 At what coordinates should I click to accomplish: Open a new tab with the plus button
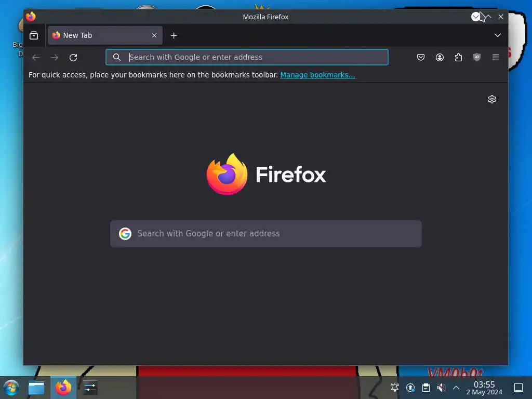(x=174, y=36)
